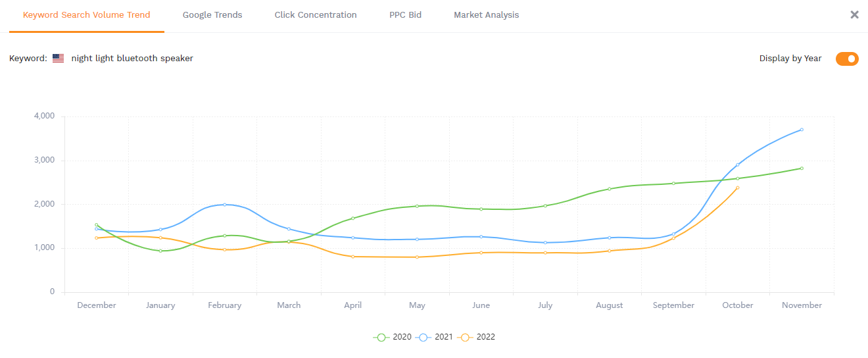Select the PPC Bid tab

(405, 14)
